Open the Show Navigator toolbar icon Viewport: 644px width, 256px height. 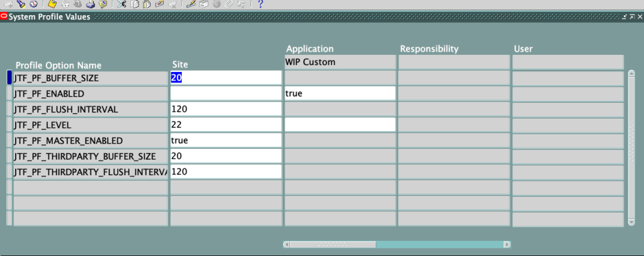click(x=33, y=4)
